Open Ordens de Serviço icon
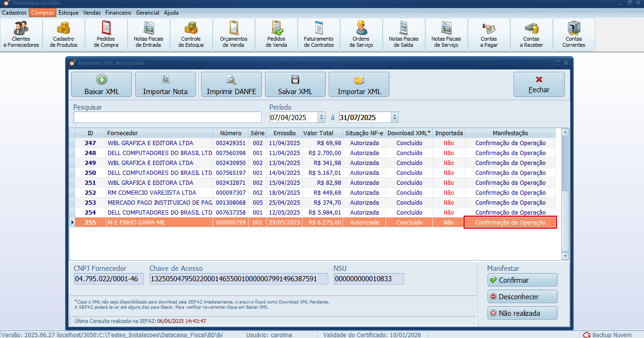Image resolution: width=644 pixels, height=338 pixels. pos(361,35)
